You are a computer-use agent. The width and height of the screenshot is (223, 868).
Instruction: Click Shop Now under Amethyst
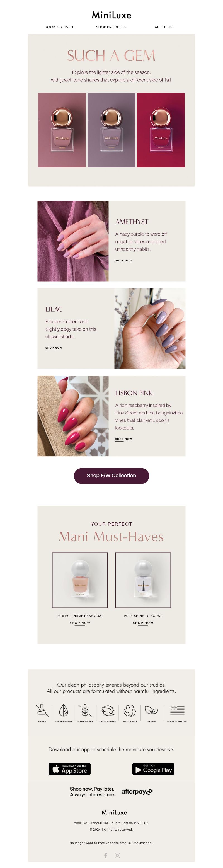124,260
